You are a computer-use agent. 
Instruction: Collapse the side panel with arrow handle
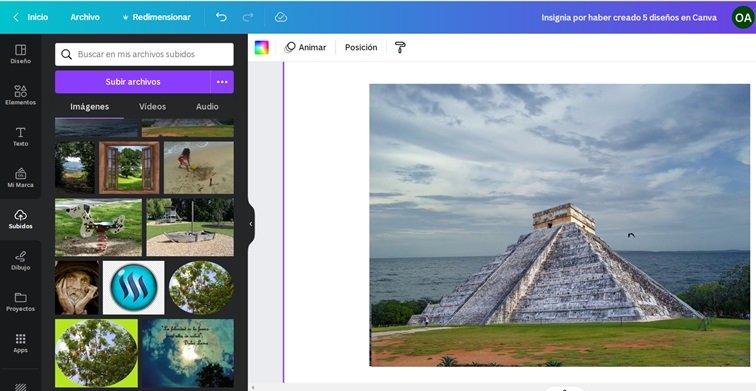[251, 224]
